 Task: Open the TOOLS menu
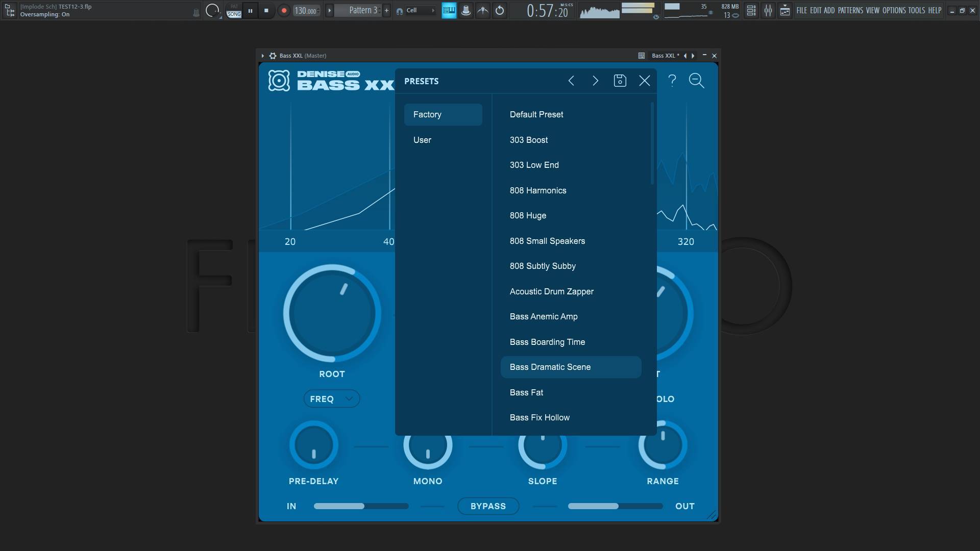[x=917, y=10]
